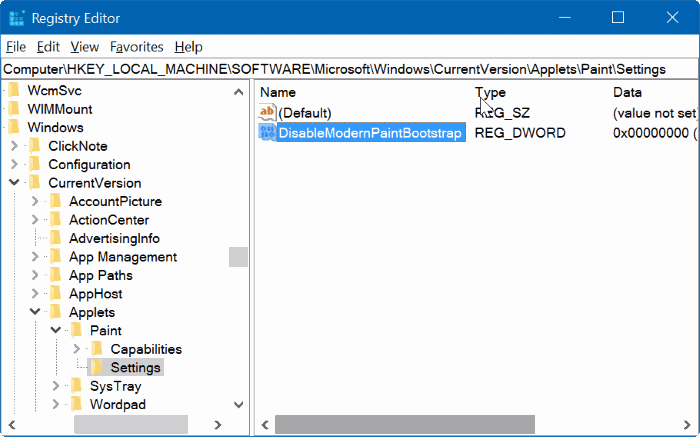Click tree pane scroll down arrow
Image resolution: width=700 pixels, height=437 pixels.
click(x=238, y=404)
